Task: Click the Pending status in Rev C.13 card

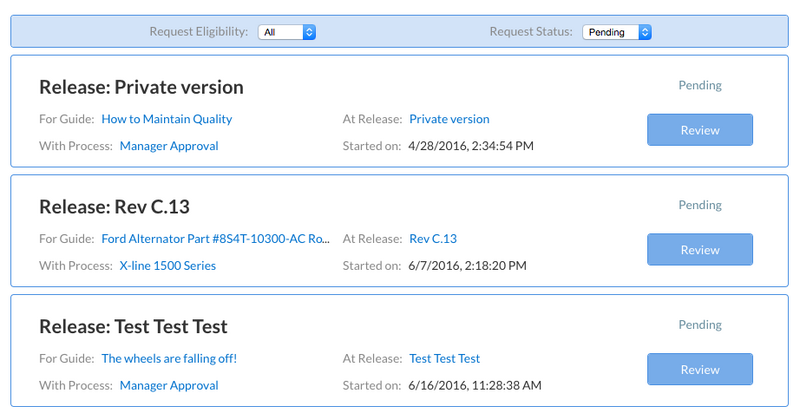Action: pos(700,205)
